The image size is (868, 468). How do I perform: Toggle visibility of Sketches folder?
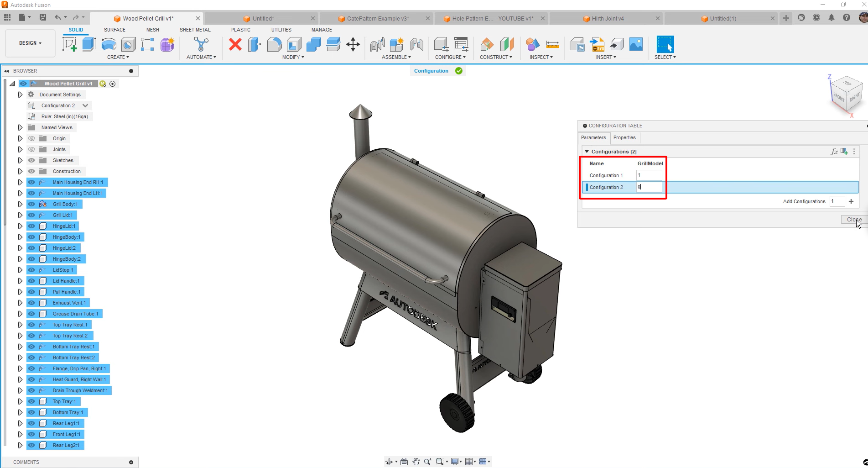(x=31, y=160)
